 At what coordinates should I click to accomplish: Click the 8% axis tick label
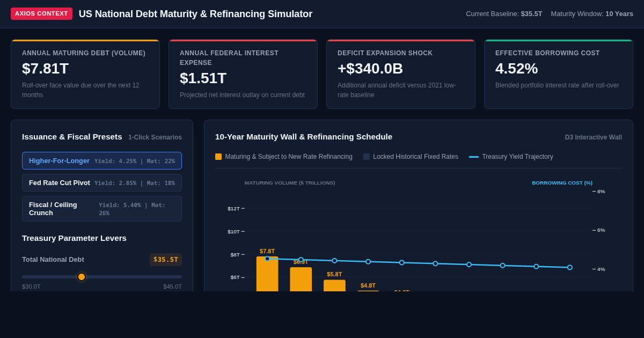click(601, 191)
